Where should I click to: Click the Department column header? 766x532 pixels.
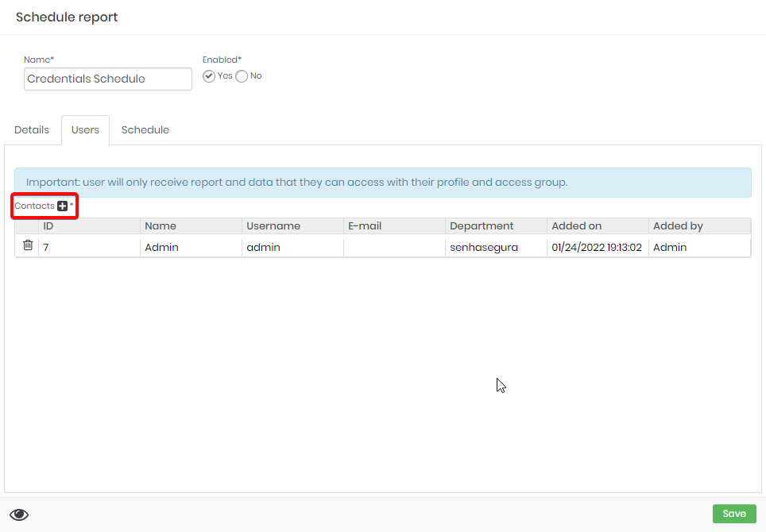point(496,226)
